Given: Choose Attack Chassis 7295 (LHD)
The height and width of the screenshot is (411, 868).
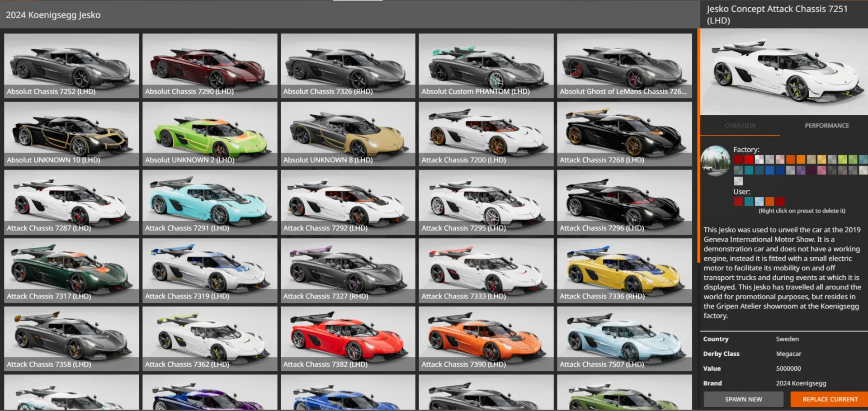Looking at the screenshot, I should [486, 202].
